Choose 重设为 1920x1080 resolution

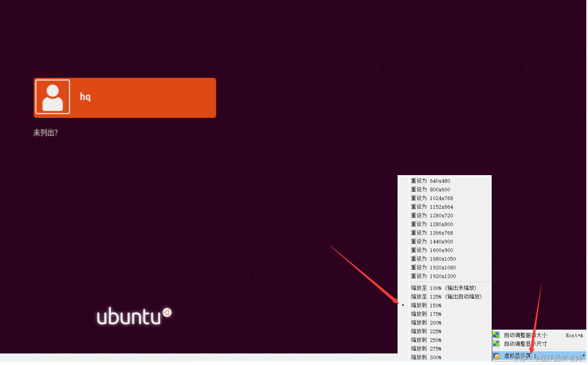point(444,268)
